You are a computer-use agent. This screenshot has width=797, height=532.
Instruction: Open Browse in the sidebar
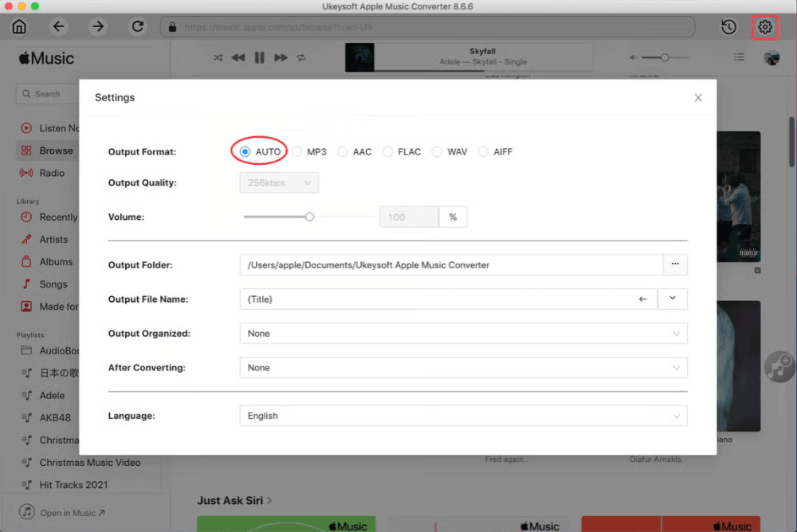pyautogui.click(x=49, y=151)
